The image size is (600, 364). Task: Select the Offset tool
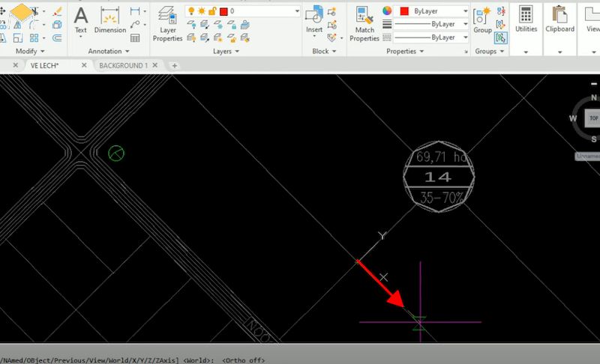click(x=57, y=37)
